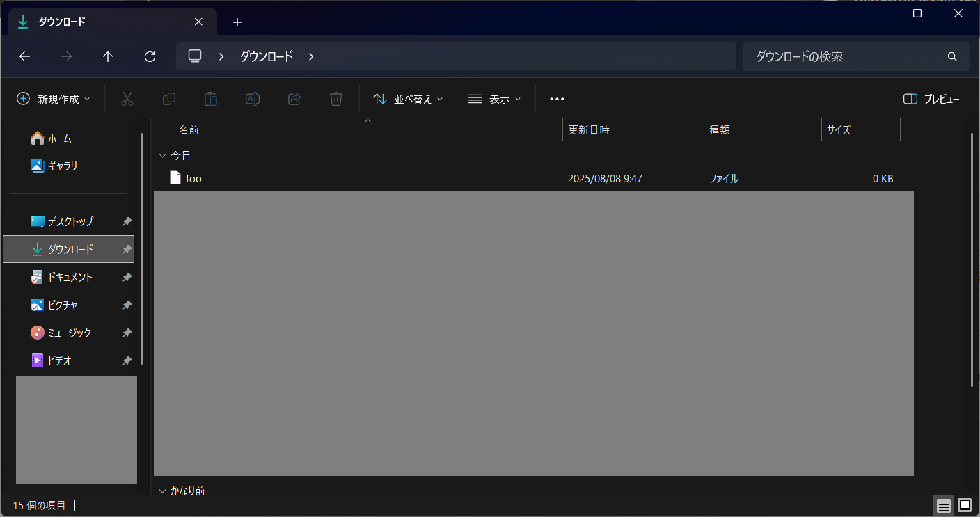
Task: Select ダウンロード in sidebar
Action: (x=69, y=249)
